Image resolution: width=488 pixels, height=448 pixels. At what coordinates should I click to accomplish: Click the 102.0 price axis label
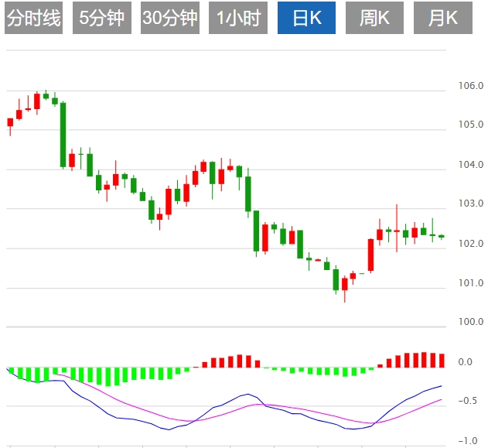[471, 244]
